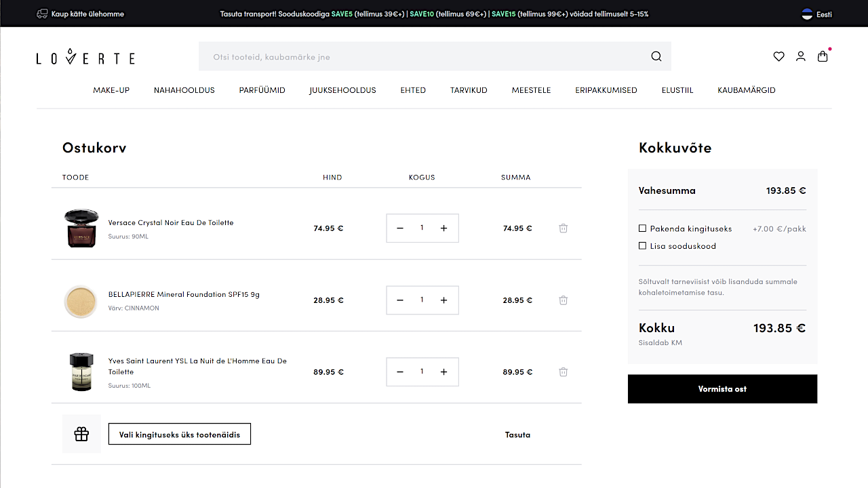This screenshot has height=488, width=868.
Task: Decrease quantity of BELLAPIERRE Mineral Foundation
Action: point(400,300)
